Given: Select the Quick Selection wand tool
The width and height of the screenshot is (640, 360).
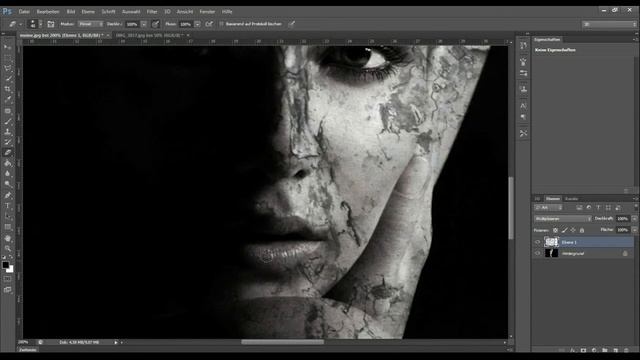Looking at the screenshot, I should coord(8,78).
